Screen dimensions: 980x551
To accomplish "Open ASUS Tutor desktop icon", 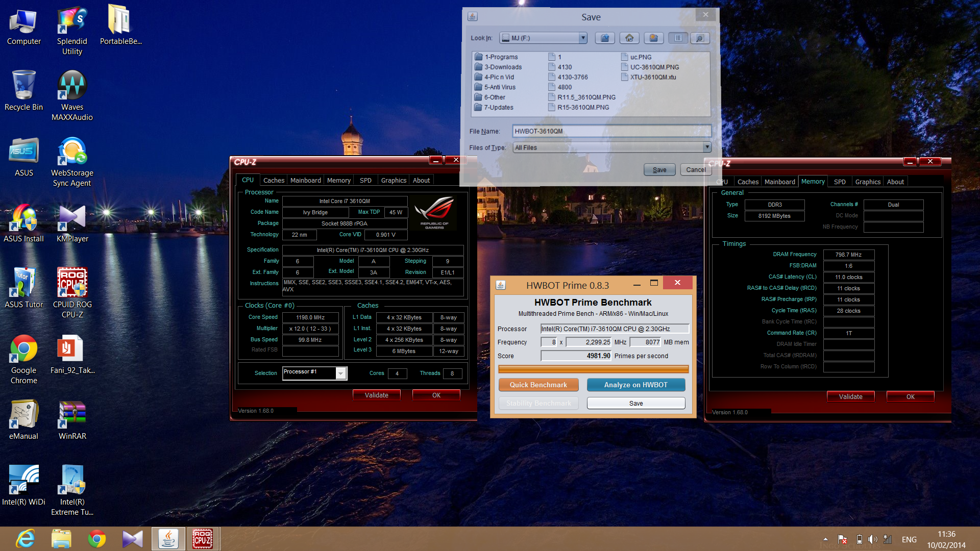I will (23, 289).
